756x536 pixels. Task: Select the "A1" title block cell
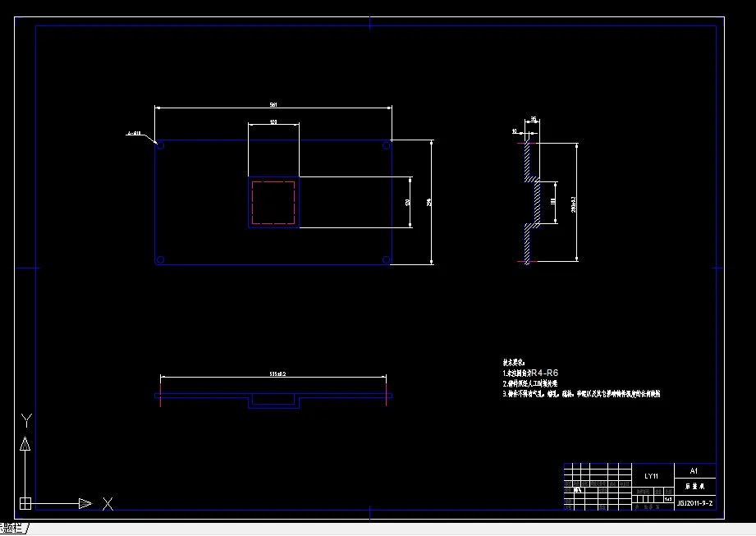click(694, 470)
